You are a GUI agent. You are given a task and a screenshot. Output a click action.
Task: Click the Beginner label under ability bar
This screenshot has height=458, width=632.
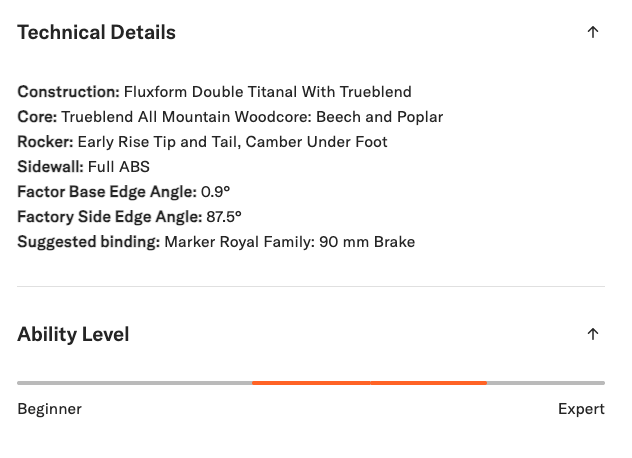[49, 409]
